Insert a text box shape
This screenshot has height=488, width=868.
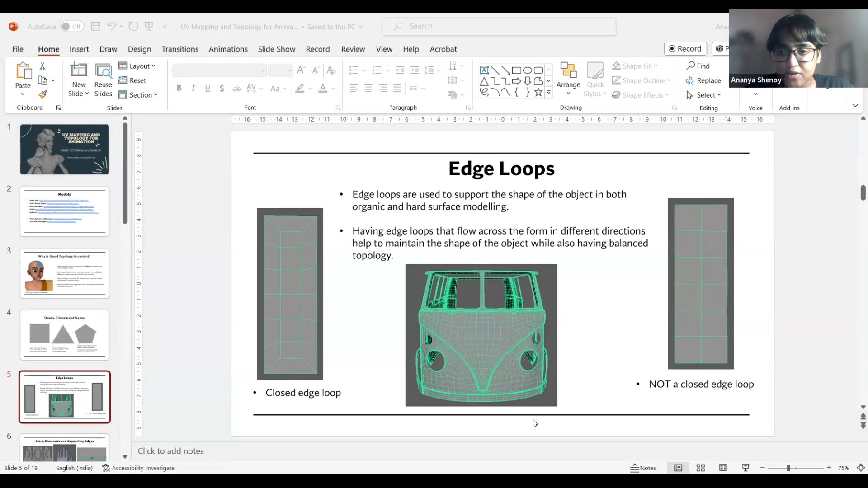[x=484, y=70]
